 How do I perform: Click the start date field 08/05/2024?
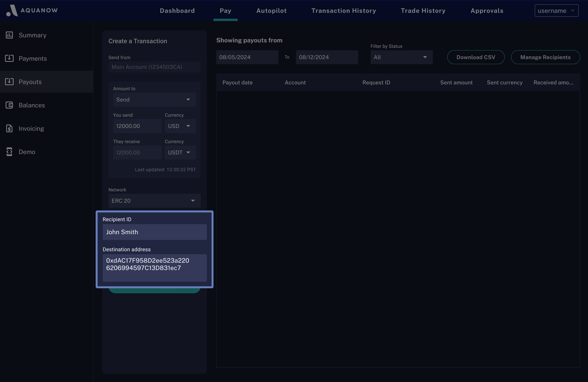[247, 57]
